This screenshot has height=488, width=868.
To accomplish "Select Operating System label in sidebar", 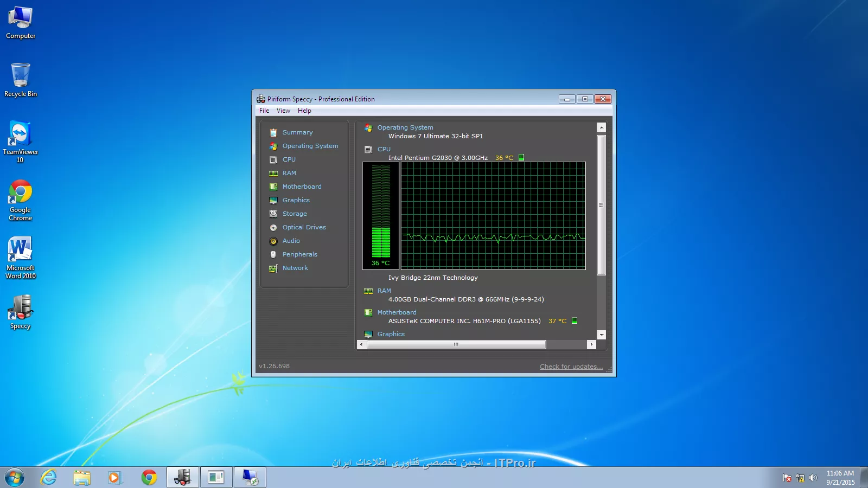I will click(x=310, y=146).
